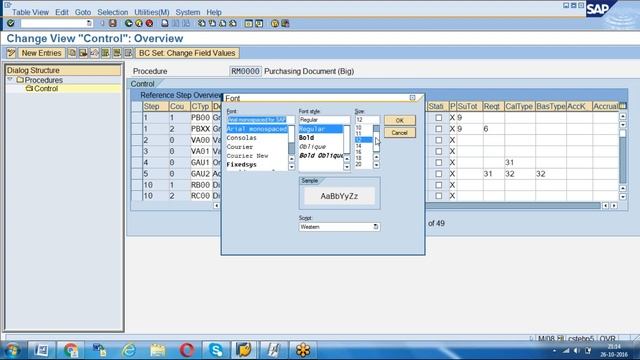
Task: Click the Next Page navigation icon
Action: tap(222, 23)
